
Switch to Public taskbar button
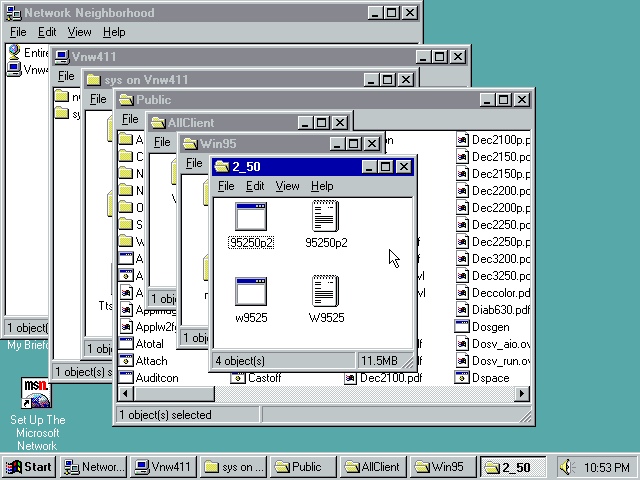pyautogui.click(x=303, y=467)
